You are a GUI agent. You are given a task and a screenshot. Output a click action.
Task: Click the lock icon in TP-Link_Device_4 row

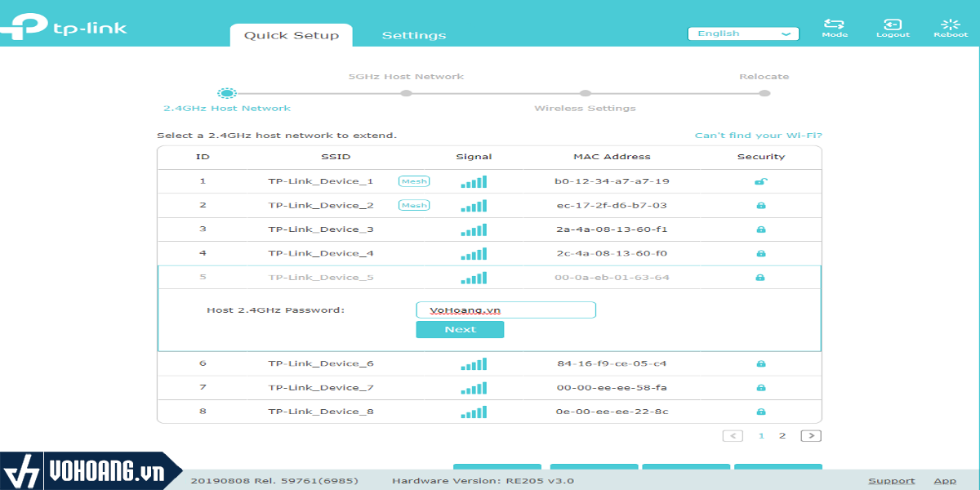coord(760,253)
